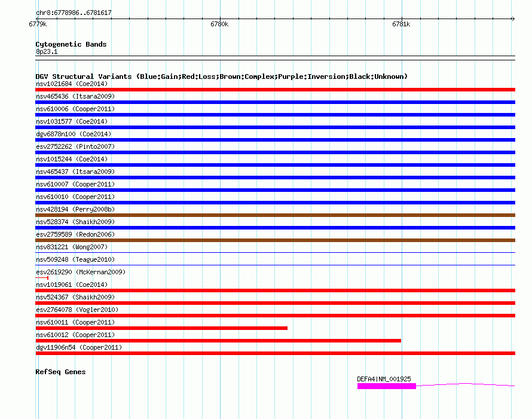Select the 8p23.1 band label
This screenshot has height=419, width=532.
point(47,51)
